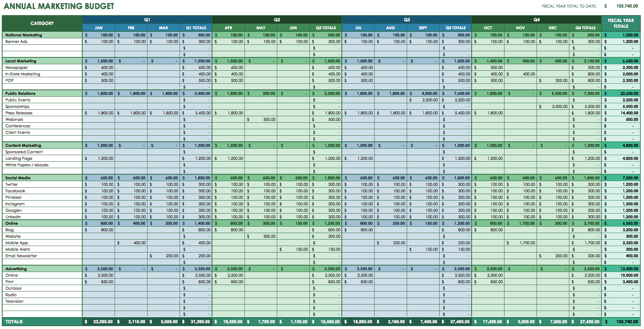
Task: Select the Mobile App NOV 1,700.00 cell
Action: tap(520, 243)
